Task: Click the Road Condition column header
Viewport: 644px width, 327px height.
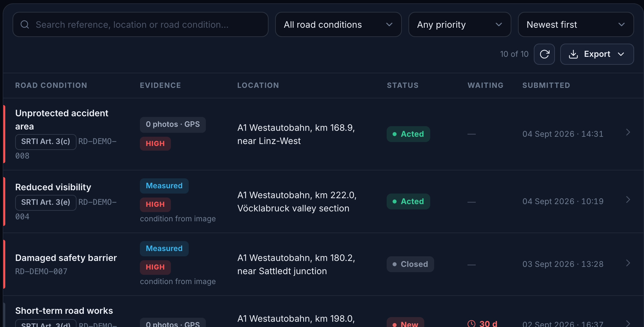Action: pos(51,85)
